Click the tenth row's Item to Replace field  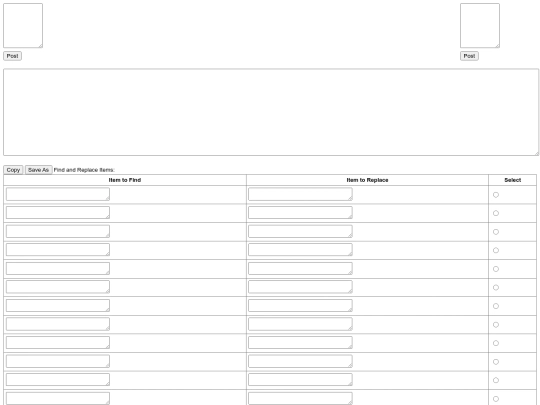click(300, 361)
